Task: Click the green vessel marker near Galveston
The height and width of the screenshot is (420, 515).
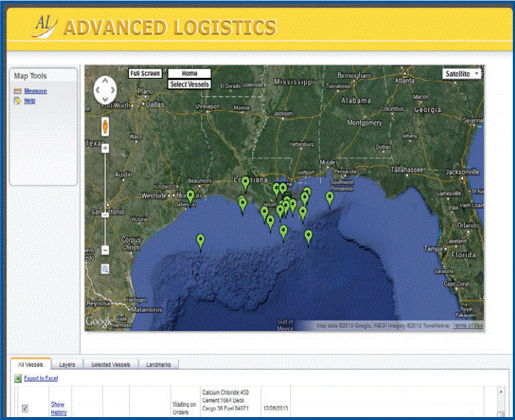Action: (190, 196)
